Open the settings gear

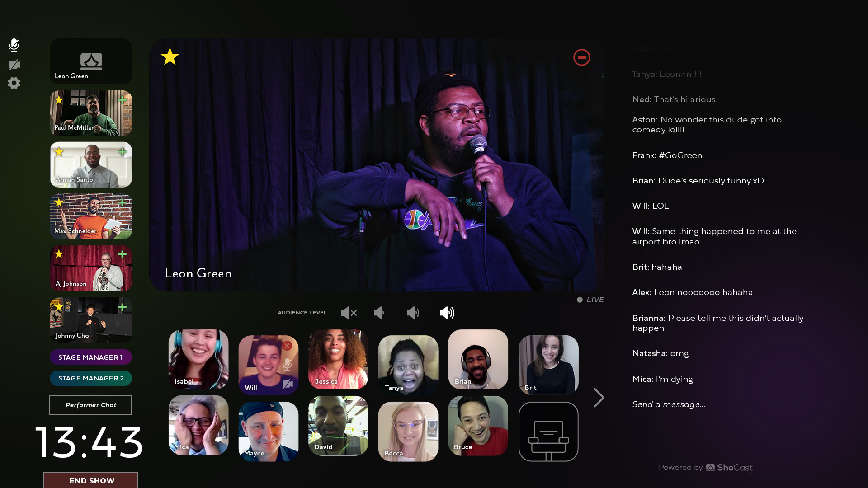tap(14, 83)
